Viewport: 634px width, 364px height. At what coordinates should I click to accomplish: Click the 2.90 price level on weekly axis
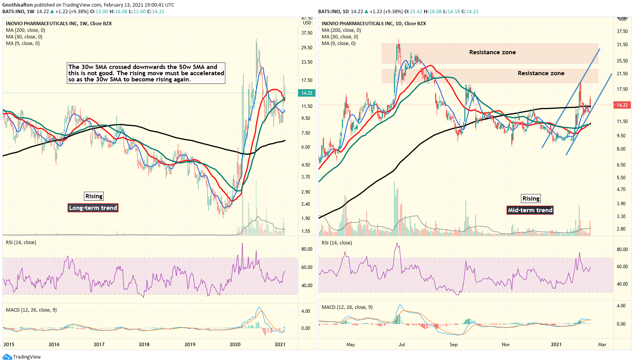click(x=306, y=192)
